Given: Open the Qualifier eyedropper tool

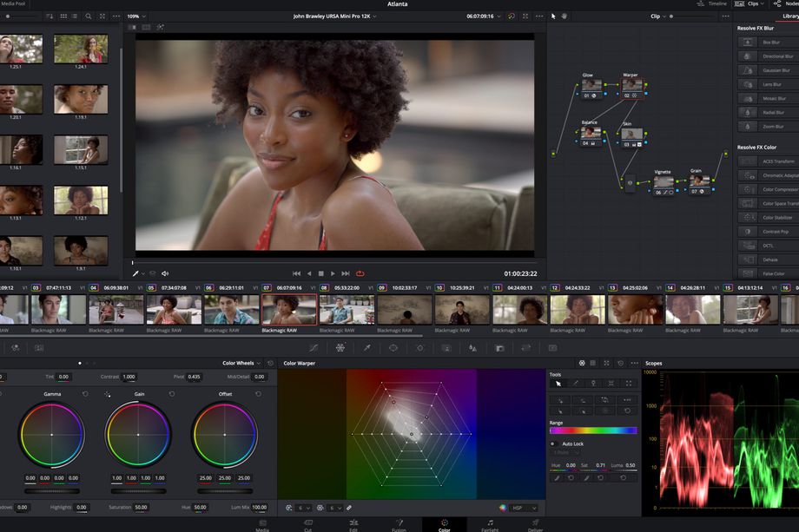Looking at the screenshot, I should (366, 348).
